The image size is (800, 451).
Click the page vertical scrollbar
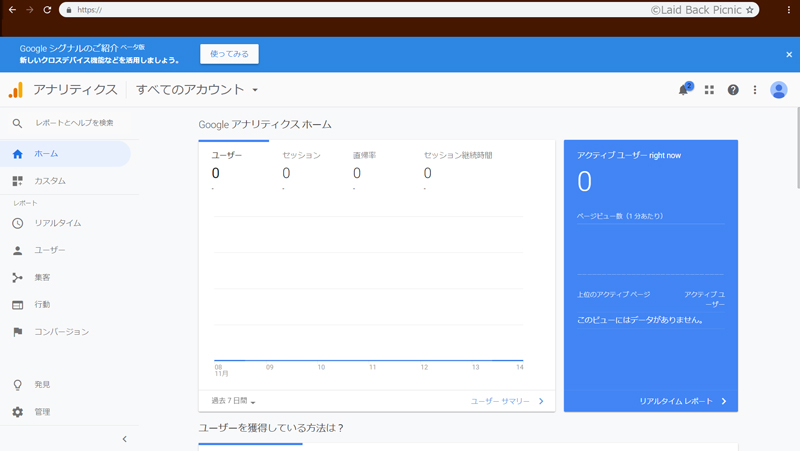coord(797,147)
